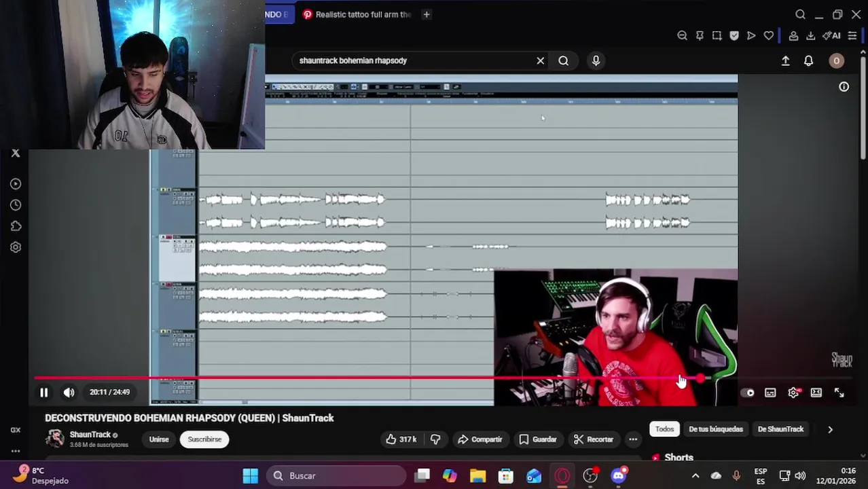Open more actions menu beside Recortar

[633, 439]
